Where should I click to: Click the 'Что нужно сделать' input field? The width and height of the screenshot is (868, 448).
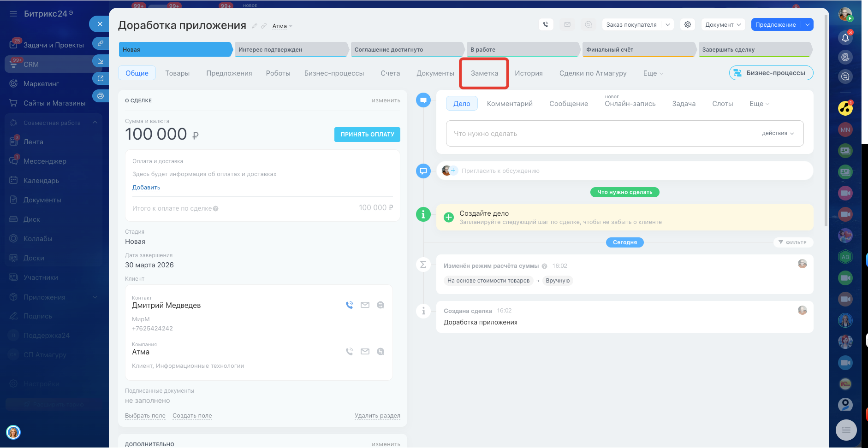pyautogui.click(x=600, y=134)
